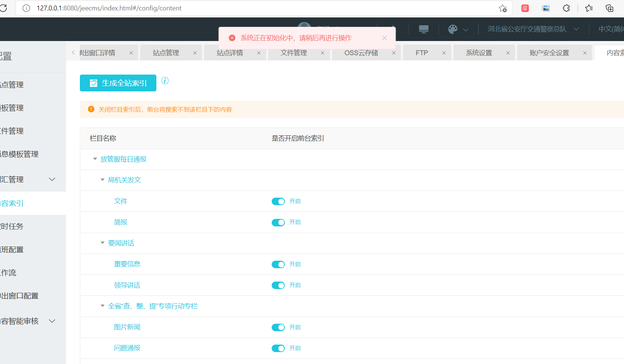Open the browser collections icon

pos(609,8)
